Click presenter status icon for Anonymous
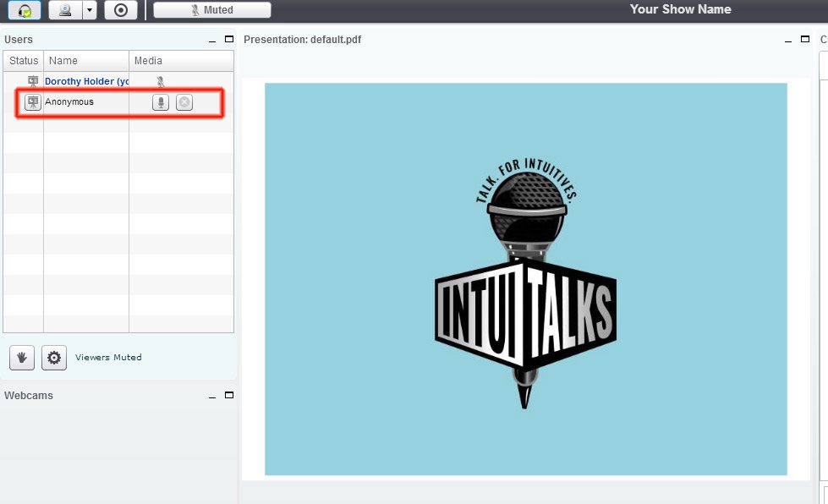 tap(33, 101)
